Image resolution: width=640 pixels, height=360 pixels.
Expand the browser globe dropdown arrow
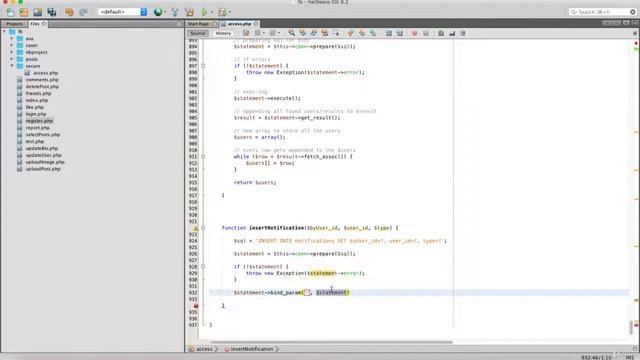point(164,12)
